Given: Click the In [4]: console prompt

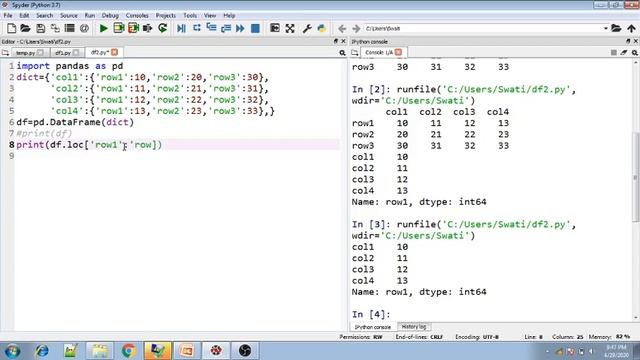Looking at the screenshot, I should [371, 314].
